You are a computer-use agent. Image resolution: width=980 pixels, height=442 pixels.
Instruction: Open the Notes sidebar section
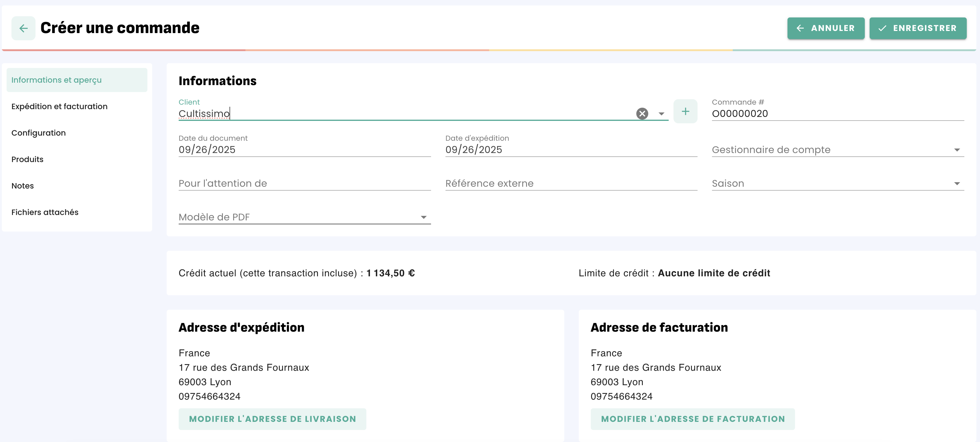(x=23, y=186)
